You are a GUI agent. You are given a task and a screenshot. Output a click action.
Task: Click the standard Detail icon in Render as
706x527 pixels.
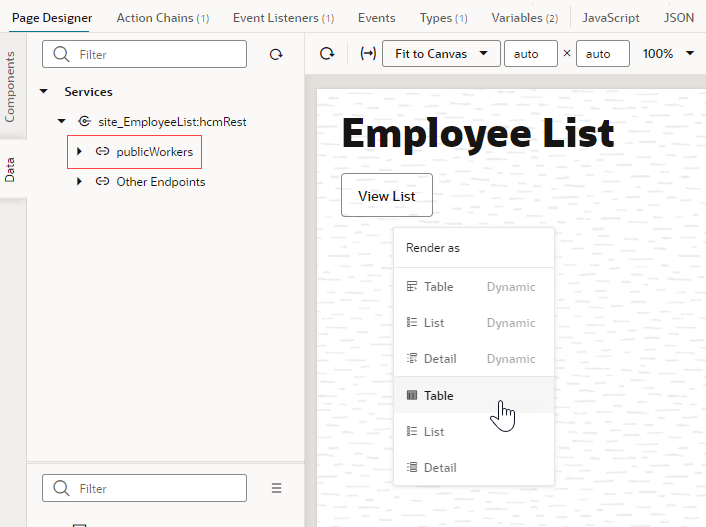[x=412, y=467]
